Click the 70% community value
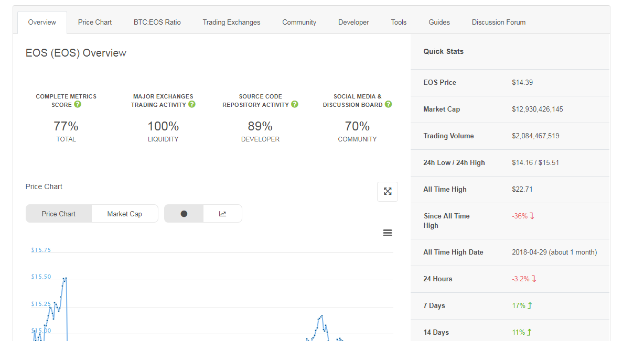This screenshot has width=644, height=341. pyautogui.click(x=357, y=126)
